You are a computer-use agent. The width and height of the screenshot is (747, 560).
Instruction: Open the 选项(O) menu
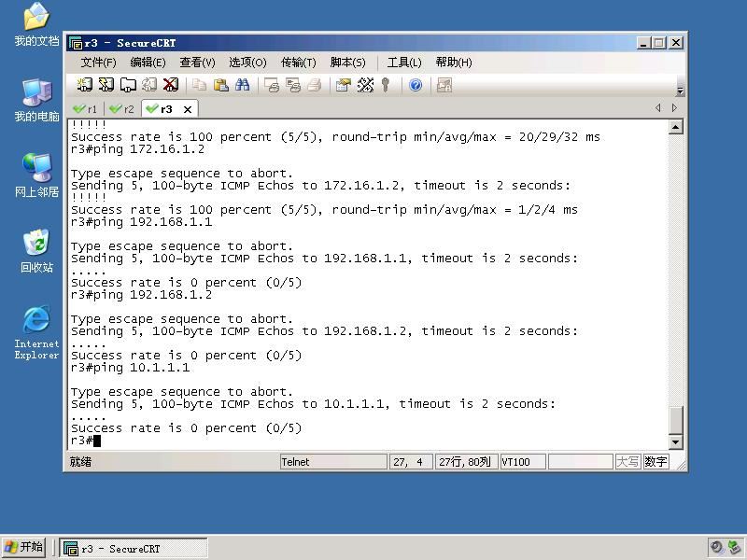[x=247, y=63]
